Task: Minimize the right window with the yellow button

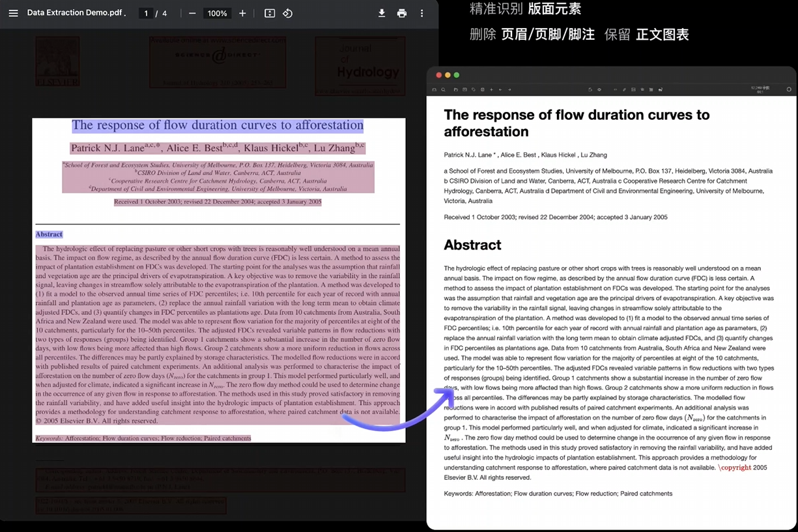Action: 448,75
